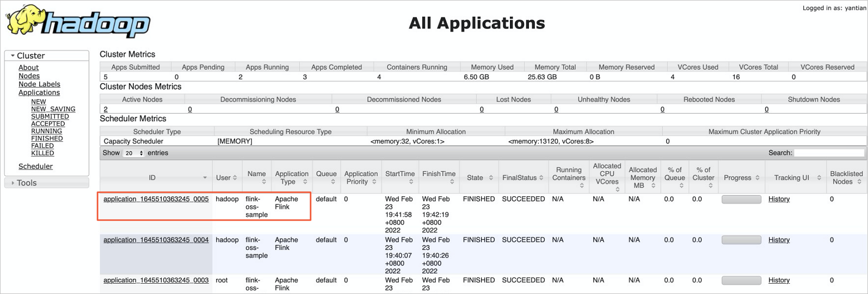
Task: Open History for application 0004
Action: pos(779,240)
